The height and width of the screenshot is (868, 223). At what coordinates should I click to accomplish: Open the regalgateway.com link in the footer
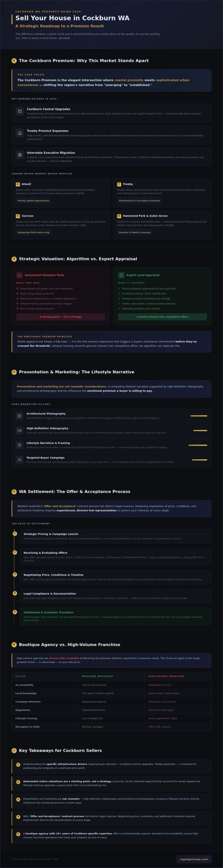click(193, 856)
